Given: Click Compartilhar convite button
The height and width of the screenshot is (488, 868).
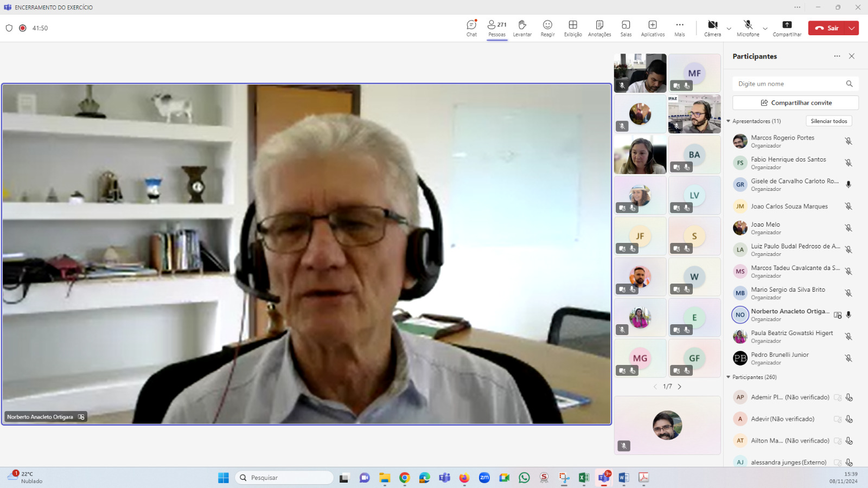Looking at the screenshot, I should pos(795,102).
